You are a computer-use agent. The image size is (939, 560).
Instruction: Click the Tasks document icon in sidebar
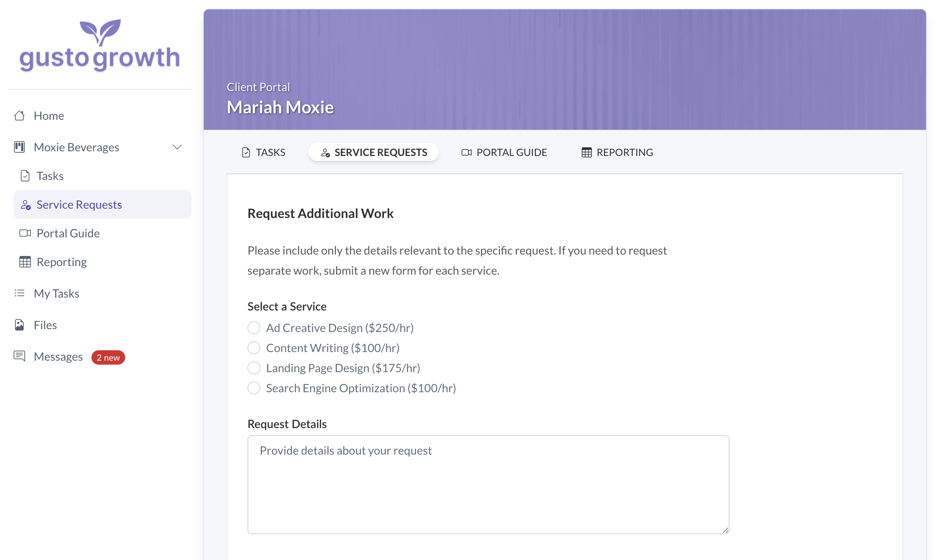(25, 176)
